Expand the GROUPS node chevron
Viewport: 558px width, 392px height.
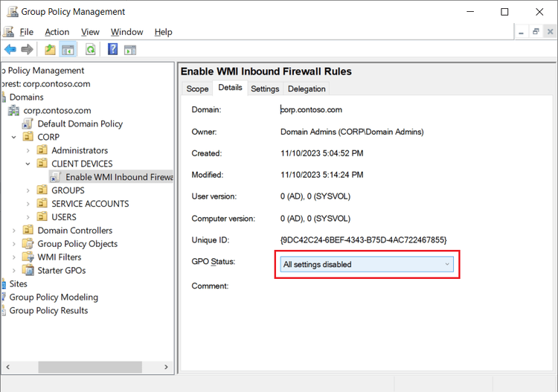[28, 190]
